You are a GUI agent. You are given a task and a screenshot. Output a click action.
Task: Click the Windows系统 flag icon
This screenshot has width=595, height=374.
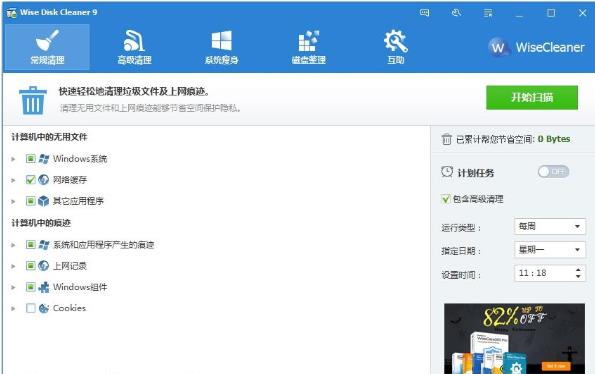[x=44, y=159]
